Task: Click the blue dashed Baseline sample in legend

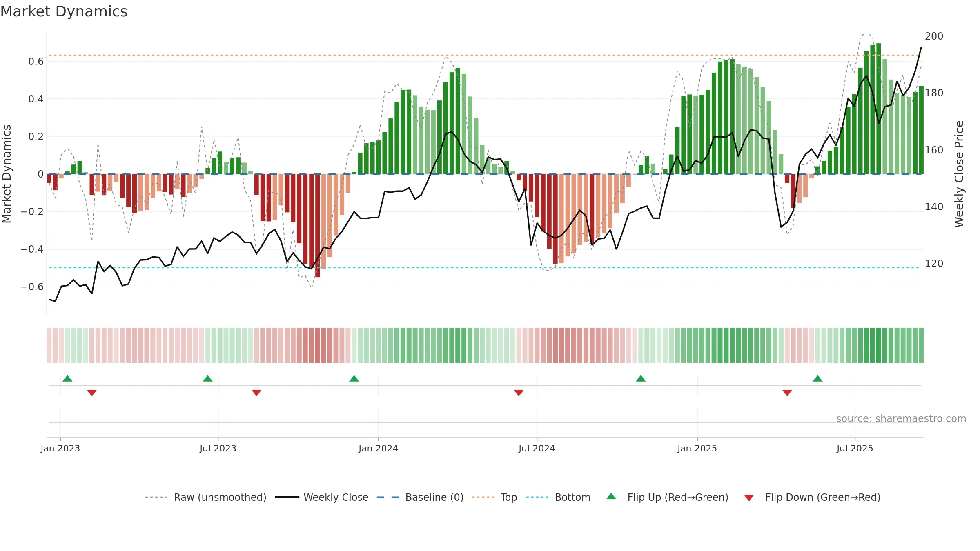Action: [388, 497]
